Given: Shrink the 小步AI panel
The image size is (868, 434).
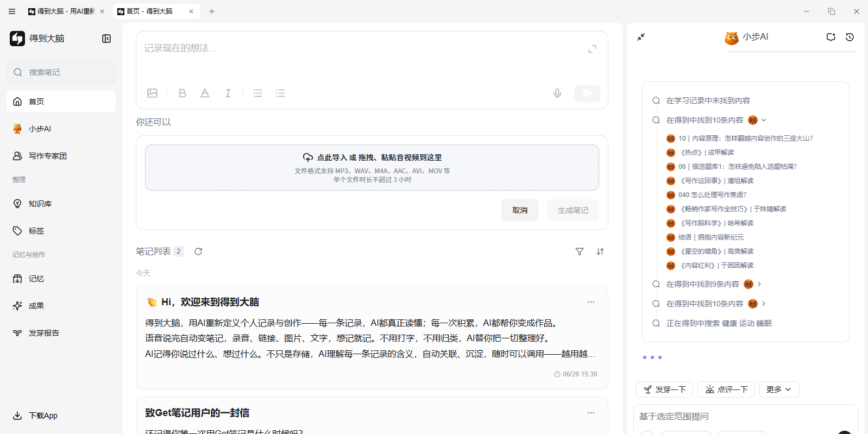Looking at the screenshot, I should pos(641,37).
